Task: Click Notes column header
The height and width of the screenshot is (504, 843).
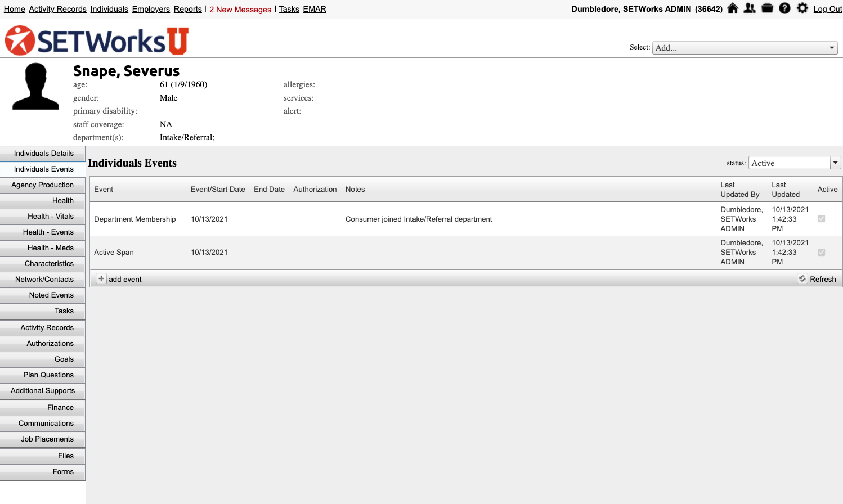Action: [355, 189]
